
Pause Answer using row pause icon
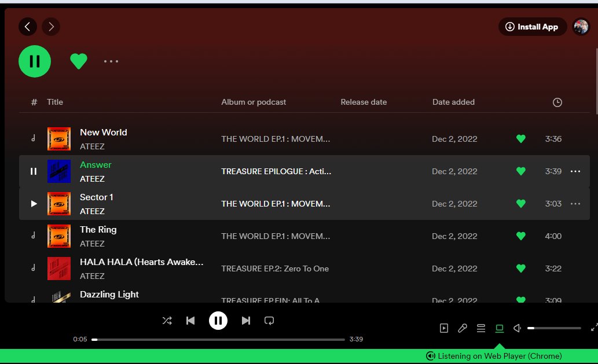[34, 171]
